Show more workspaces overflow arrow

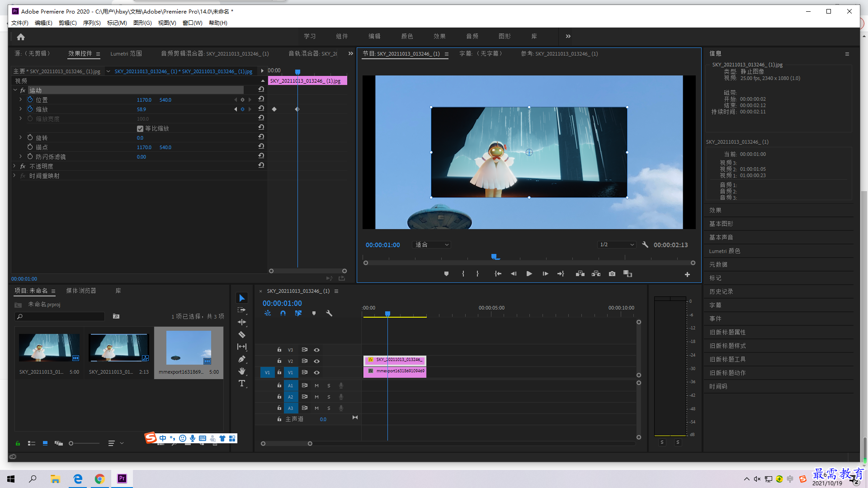568,36
